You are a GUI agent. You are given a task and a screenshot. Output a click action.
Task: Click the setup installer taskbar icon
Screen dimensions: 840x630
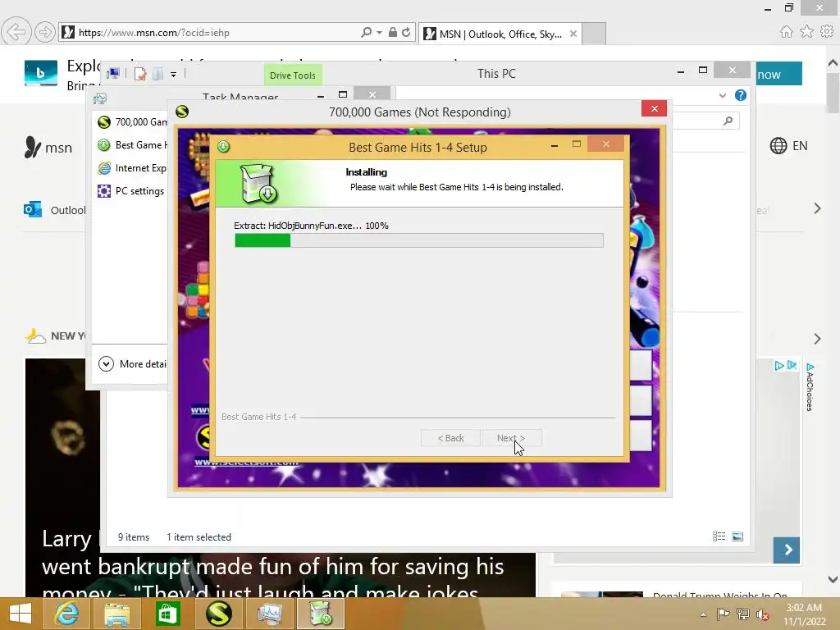pyautogui.click(x=321, y=614)
